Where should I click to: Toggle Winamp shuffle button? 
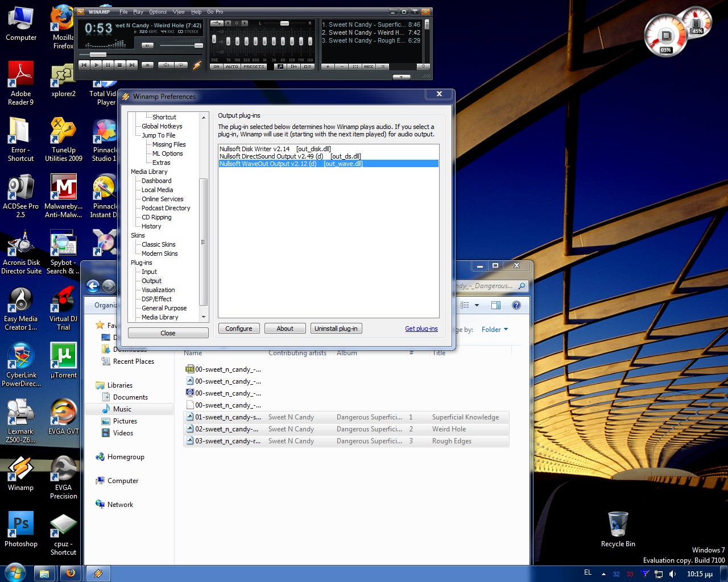pyautogui.click(x=166, y=65)
